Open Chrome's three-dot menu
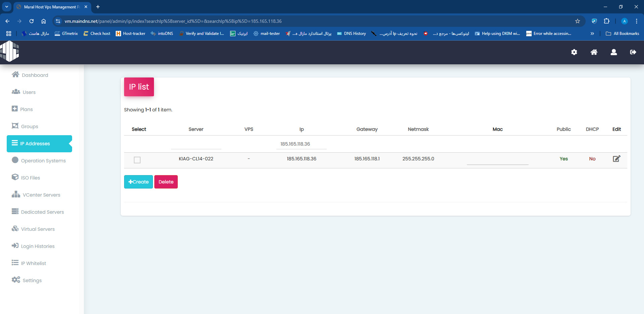The width and height of the screenshot is (644, 314). [636, 21]
